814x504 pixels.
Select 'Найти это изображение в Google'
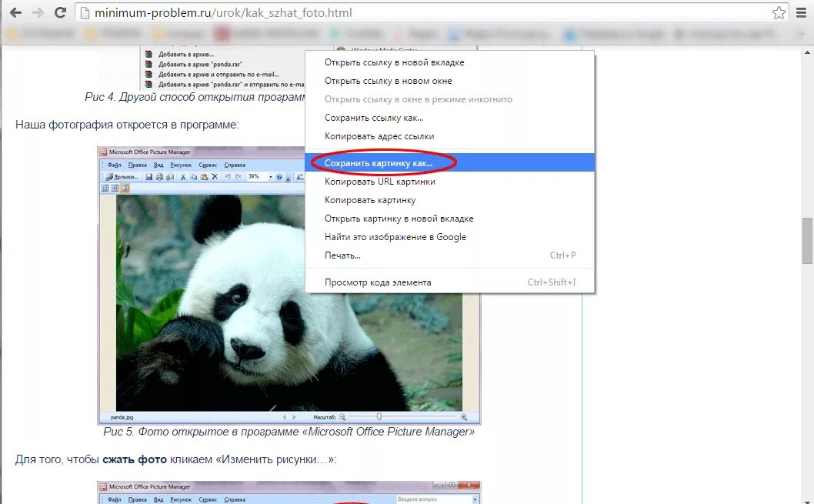[x=449, y=237]
